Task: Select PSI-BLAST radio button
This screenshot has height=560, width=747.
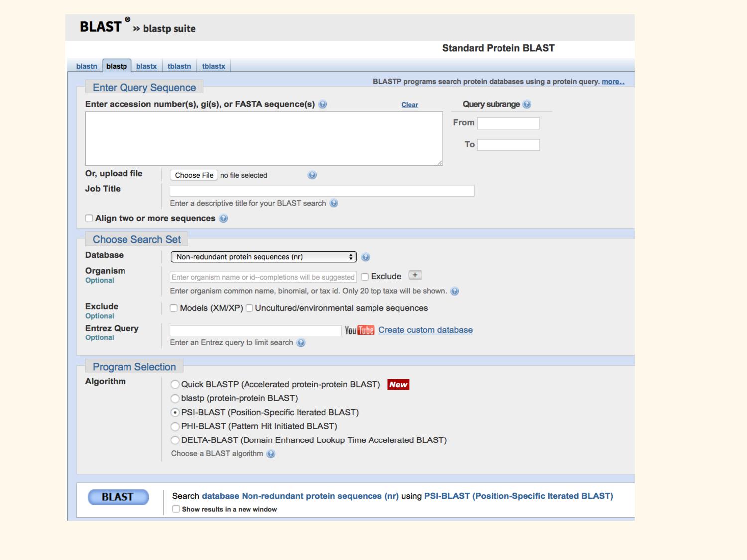Action: point(175,412)
